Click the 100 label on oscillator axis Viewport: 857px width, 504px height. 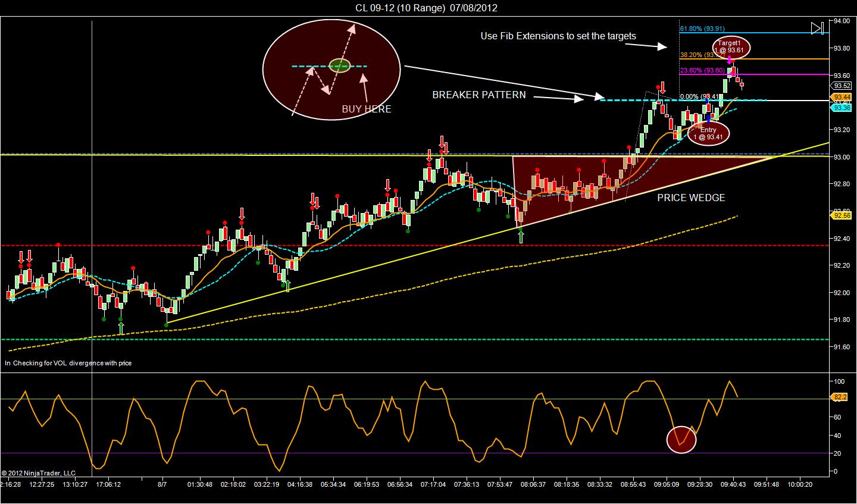[840, 381]
